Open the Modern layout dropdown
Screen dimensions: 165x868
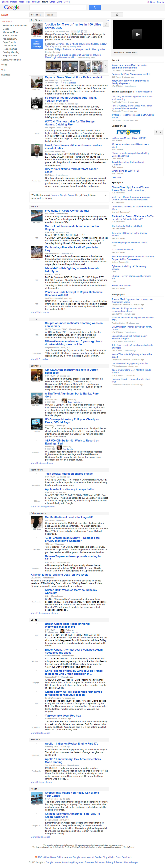click(x=51, y=15)
